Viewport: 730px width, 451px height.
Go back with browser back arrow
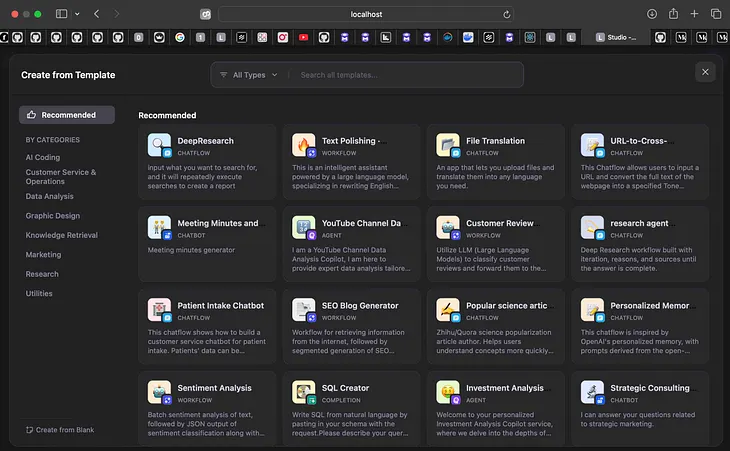tap(96, 14)
